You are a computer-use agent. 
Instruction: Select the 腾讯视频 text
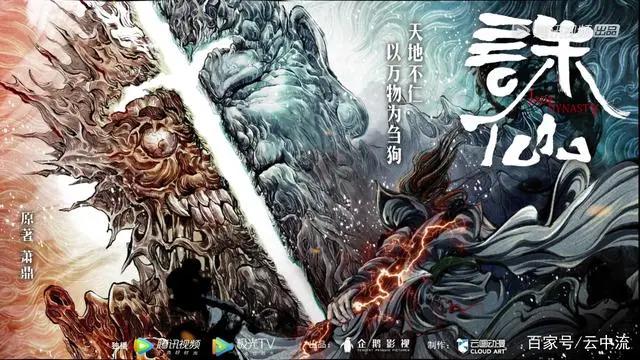pyautogui.click(x=178, y=345)
